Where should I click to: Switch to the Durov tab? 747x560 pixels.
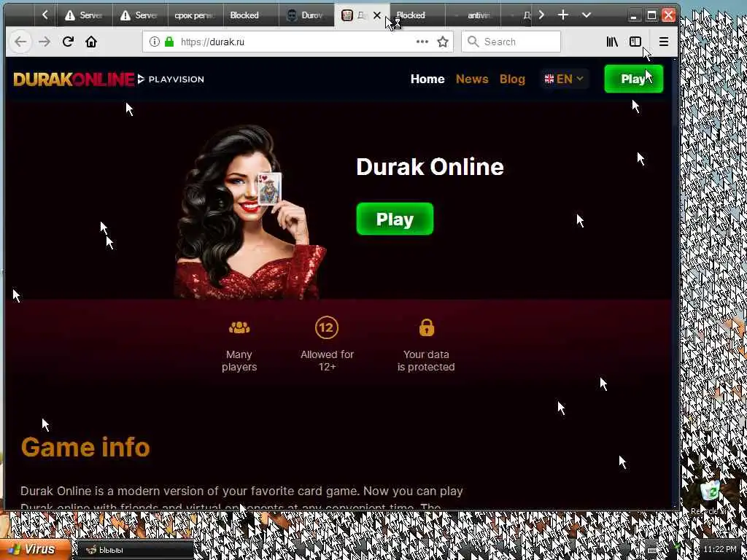pos(306,15)
